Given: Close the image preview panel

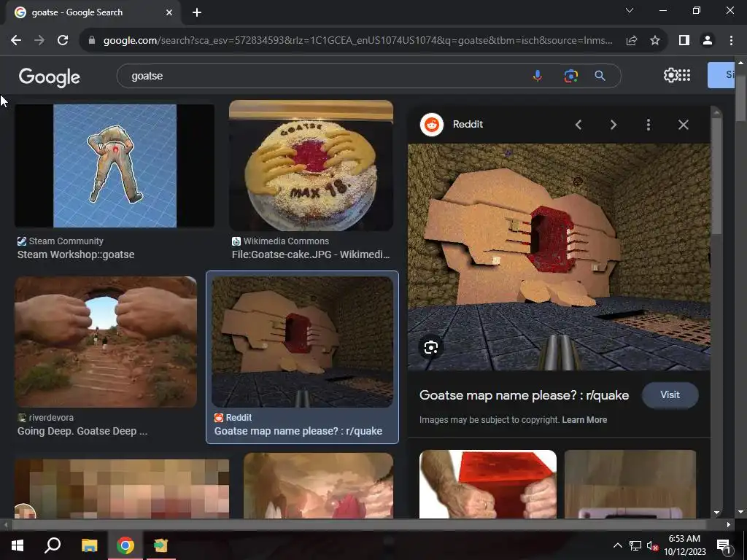Looking at the screenshot, I should [x=683, y=125].
